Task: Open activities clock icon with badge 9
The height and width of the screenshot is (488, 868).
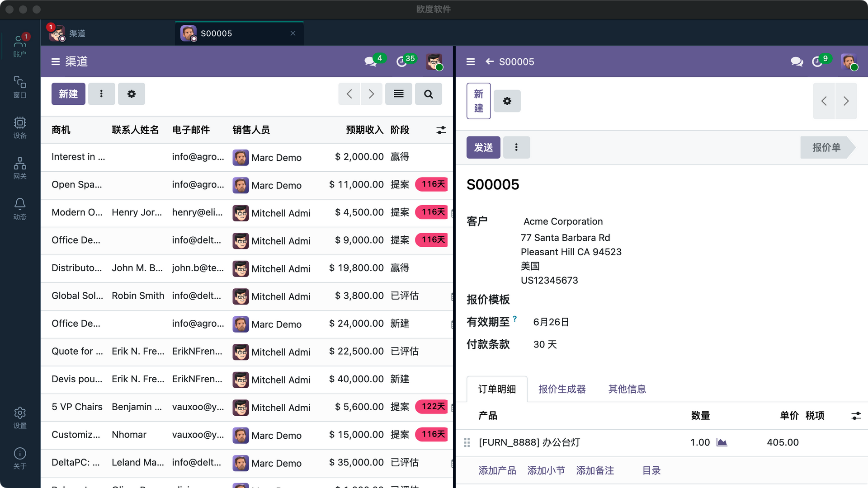Action: tap(817, 61)
